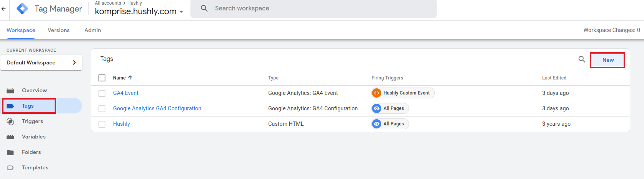The width and height of the screenshot is (644, 179).
Task: Sort by the Type column header
Action: point(274,78)
